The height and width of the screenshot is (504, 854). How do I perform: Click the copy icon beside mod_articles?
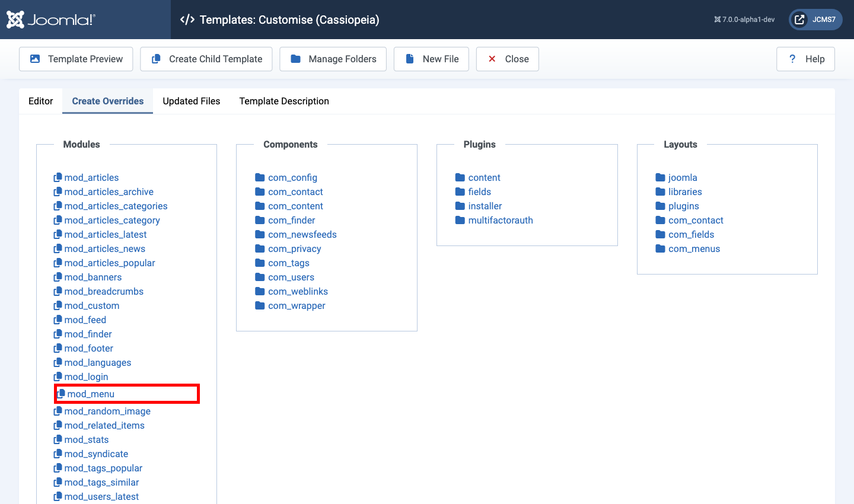click(x=58, y=177)
